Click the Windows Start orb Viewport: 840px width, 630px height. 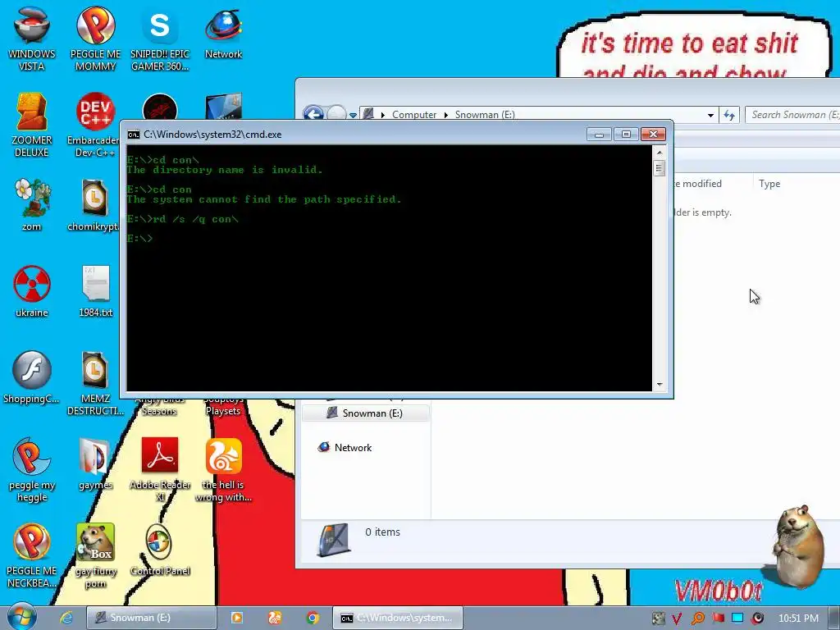click(x=21, y=617)
